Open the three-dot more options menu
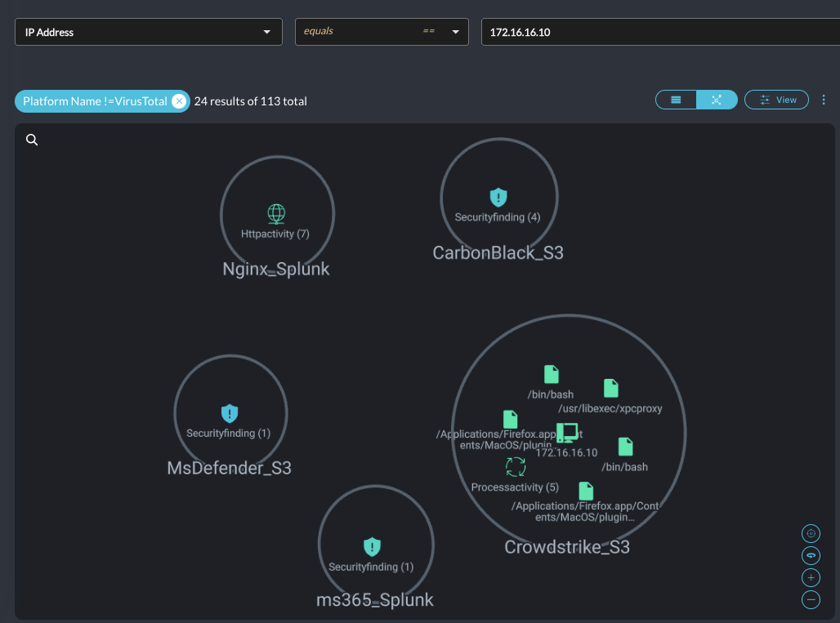This screenshot has height=623, width=840. coord(824,100)
